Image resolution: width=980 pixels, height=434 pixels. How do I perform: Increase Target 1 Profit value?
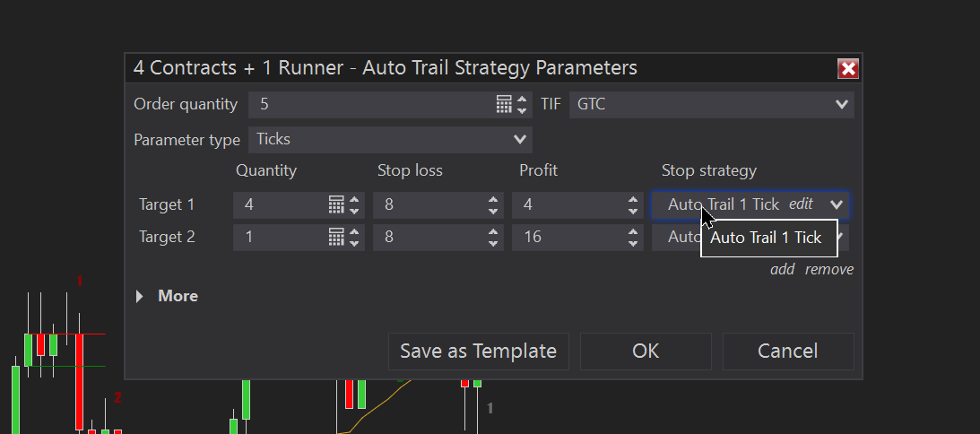[633, 200]
